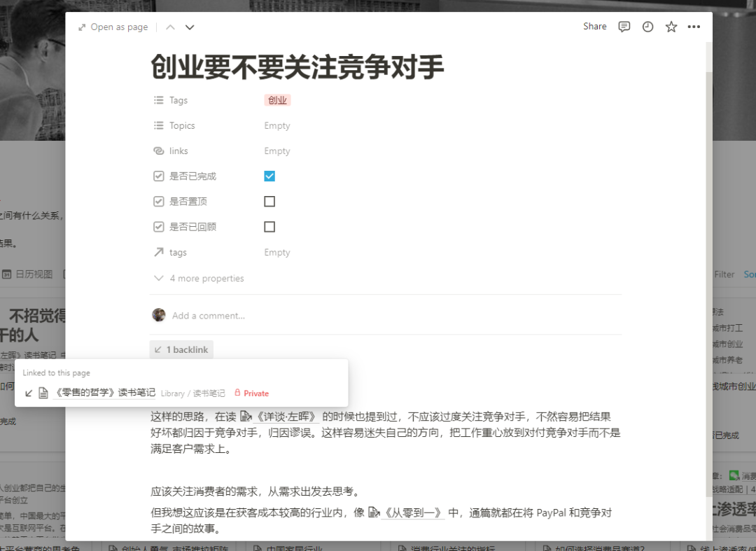Click the previous page up chevron
Screen dimensions: 756x551
click(170, 27)
